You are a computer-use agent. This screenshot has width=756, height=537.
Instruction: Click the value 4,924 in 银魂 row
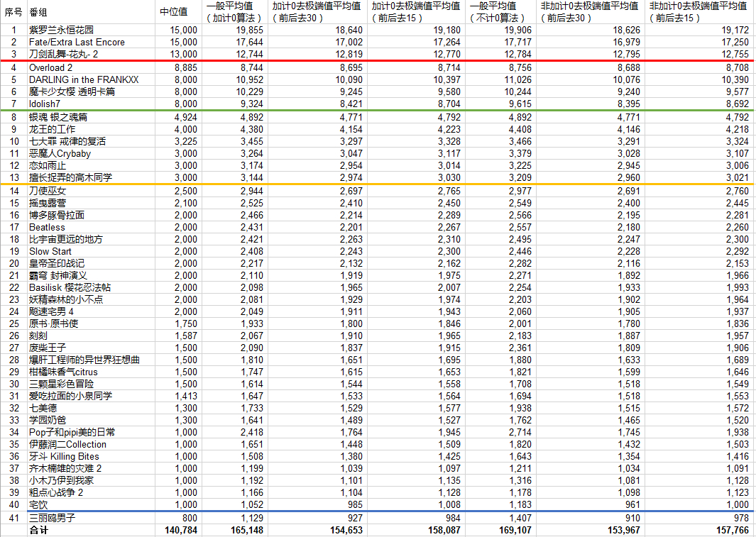coord(185,117)
